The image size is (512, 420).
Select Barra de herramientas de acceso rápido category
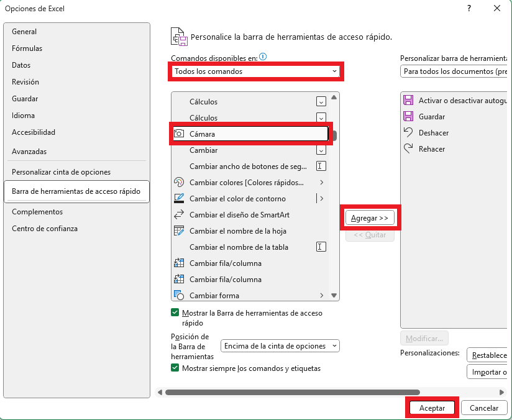click(x=76, y=191)
